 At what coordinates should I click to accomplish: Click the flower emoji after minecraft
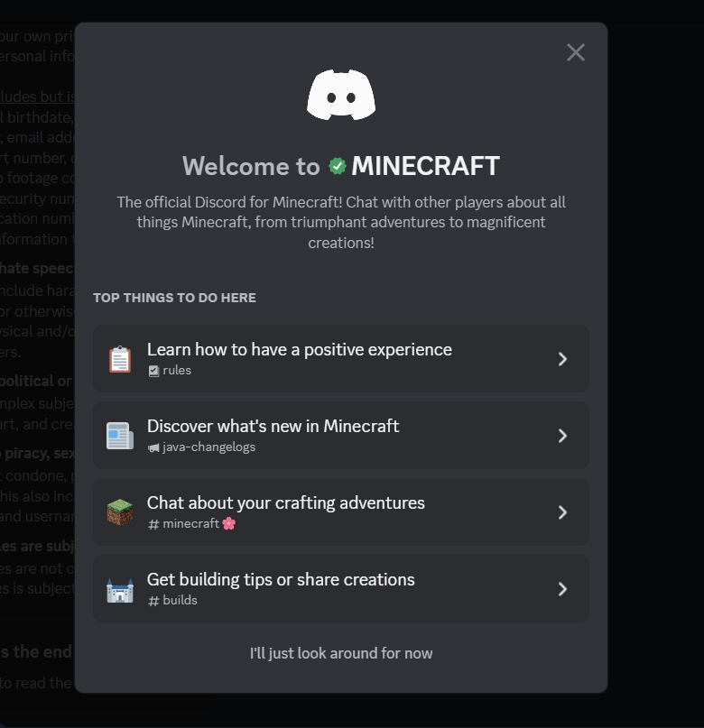tap(229, 524)
